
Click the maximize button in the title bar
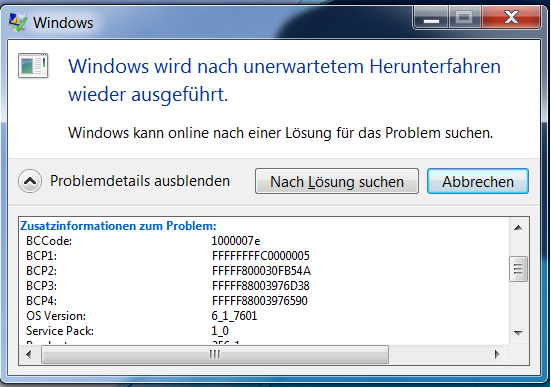pyautogui.click(x=465, y=18)
